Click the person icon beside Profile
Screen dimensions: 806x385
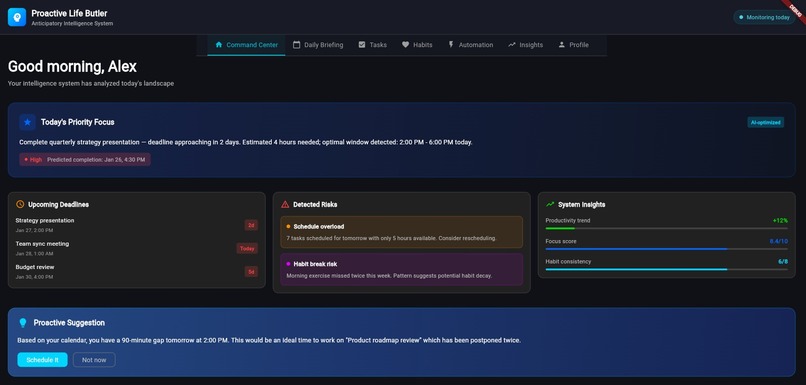(561, 45)
